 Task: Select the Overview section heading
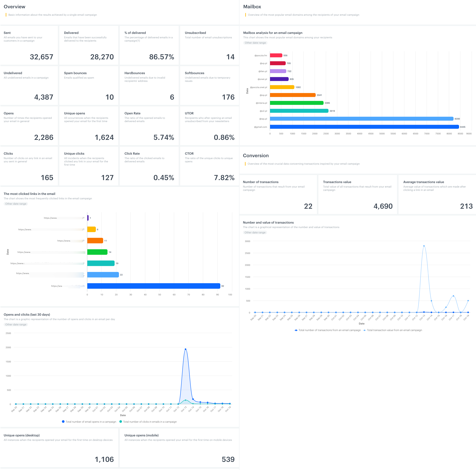[14, 7]
